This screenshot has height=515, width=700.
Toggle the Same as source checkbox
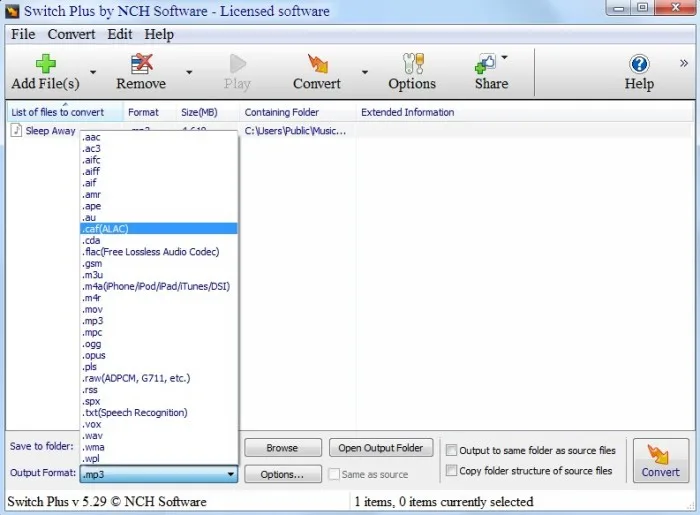point(334,474)
